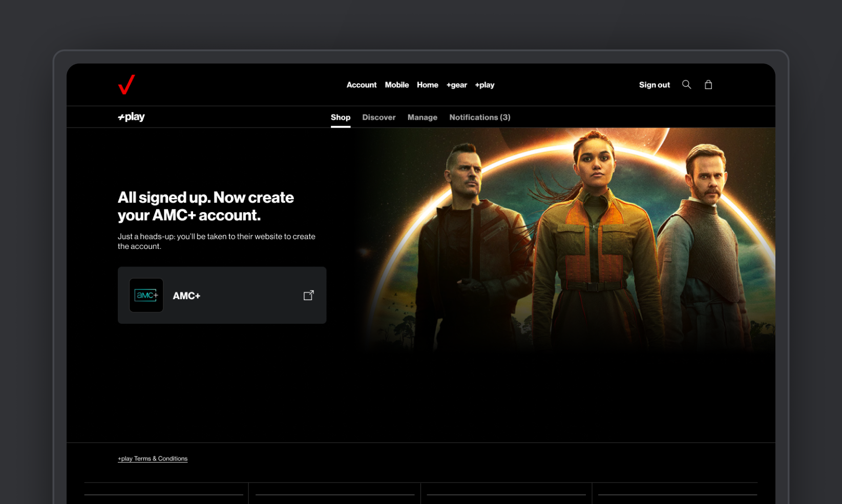Viewport: 842px width, 504px height.
Task: Open the Notifications (3) tab
Action: [x=480, y=117]
